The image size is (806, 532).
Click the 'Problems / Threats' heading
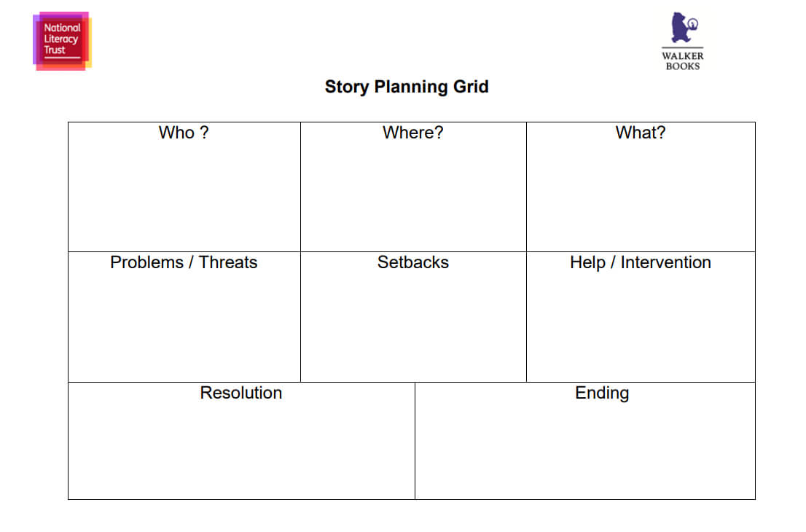[x=184, y=262]
